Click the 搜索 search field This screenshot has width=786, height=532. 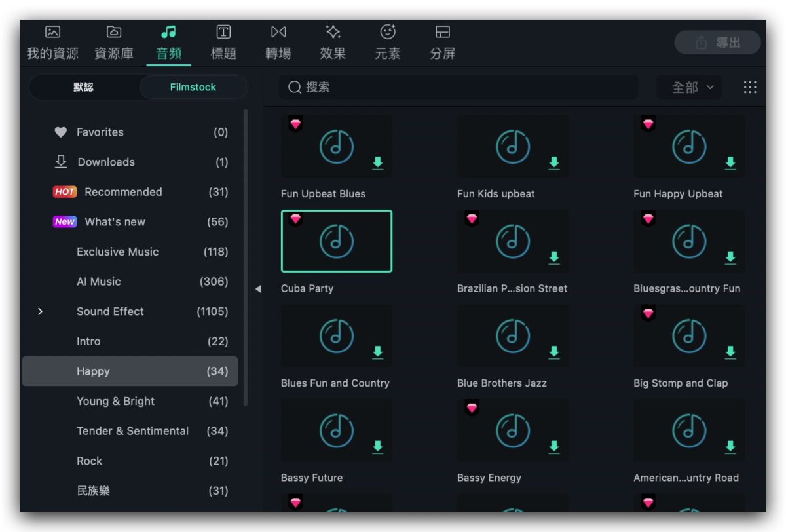pyautogui.click(x=458, y=87)
